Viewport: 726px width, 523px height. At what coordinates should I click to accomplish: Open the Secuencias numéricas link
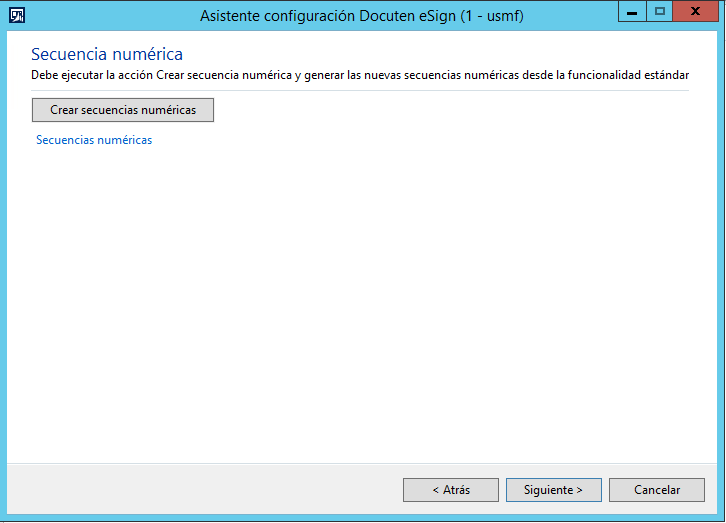pos(94,140)
